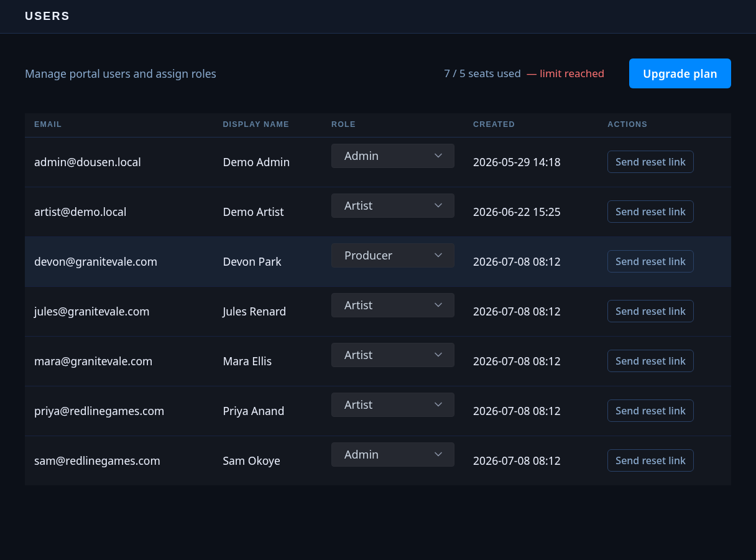Image resolution: width=756 pixels, height=560 pixels.
Task: Open Priya Anand's role dropdown
Action: tap(393, 404)
